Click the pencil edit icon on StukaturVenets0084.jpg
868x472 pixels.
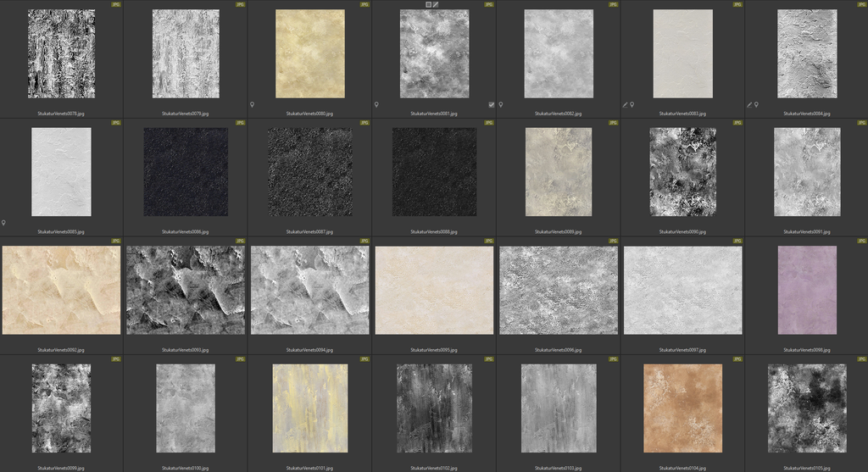pos(749,104)
